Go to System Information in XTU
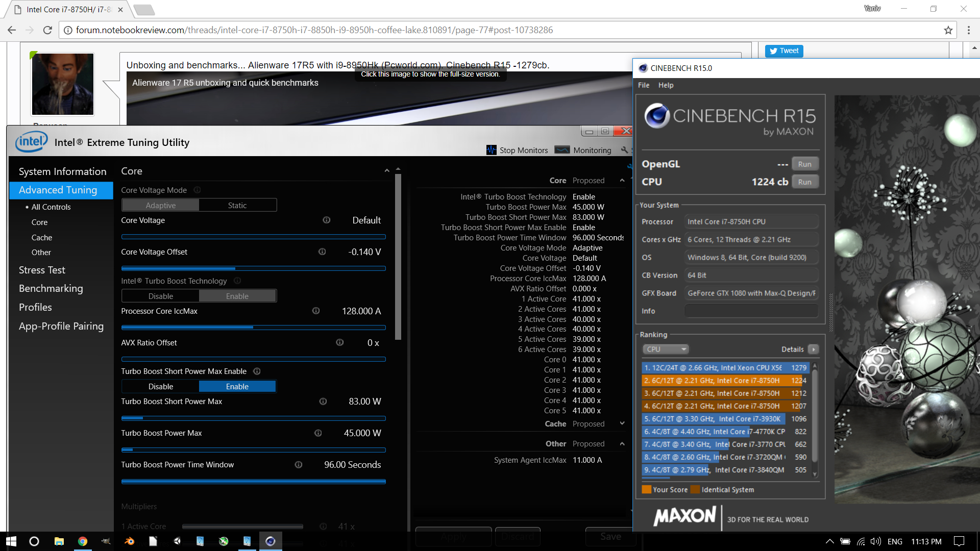The width and height of the screenshot is (980, 551). 63,171
